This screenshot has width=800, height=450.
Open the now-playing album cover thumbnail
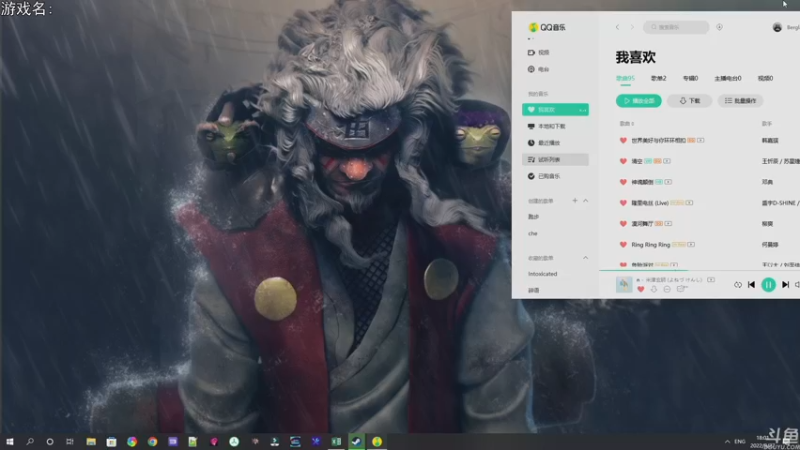pos(624,284)
